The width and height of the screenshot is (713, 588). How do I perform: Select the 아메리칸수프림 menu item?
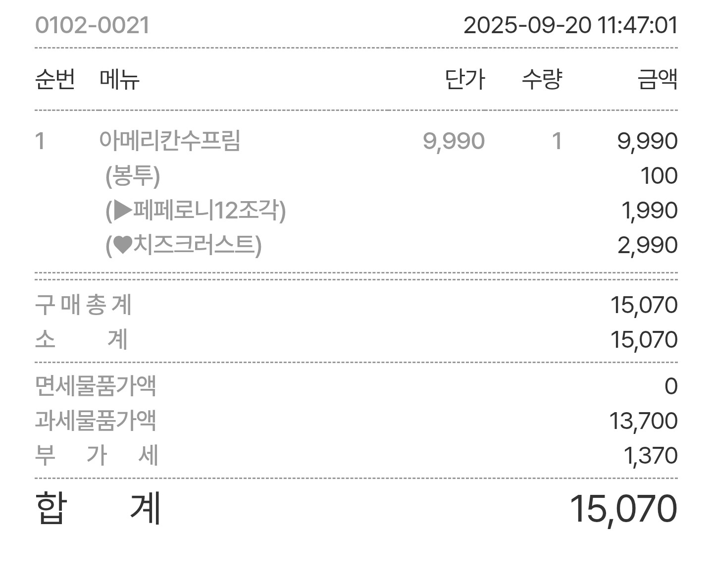170,141
